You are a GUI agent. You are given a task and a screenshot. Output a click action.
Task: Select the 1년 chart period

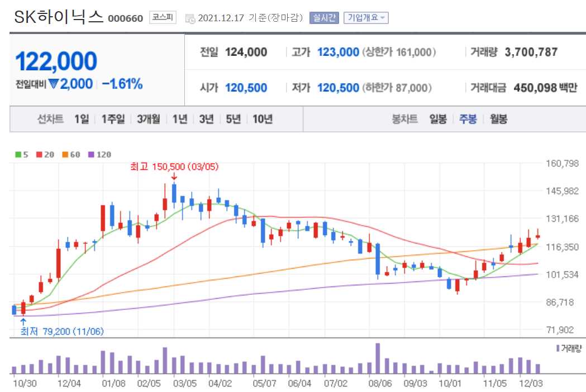pyautogui.click(x=178, y=119)
